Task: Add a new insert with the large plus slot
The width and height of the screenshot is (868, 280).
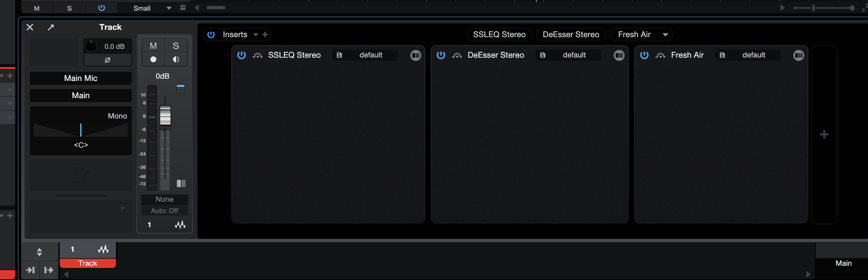Action: point(824,135)
